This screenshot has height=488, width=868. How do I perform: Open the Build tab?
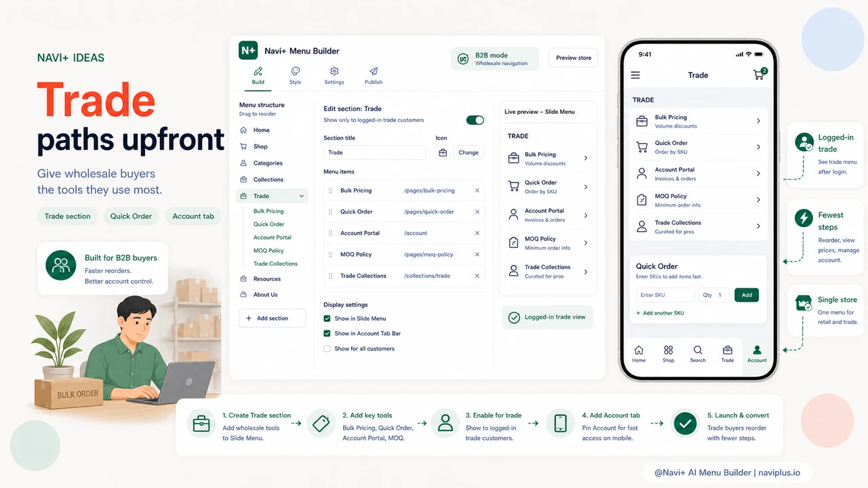coord(258,76)
